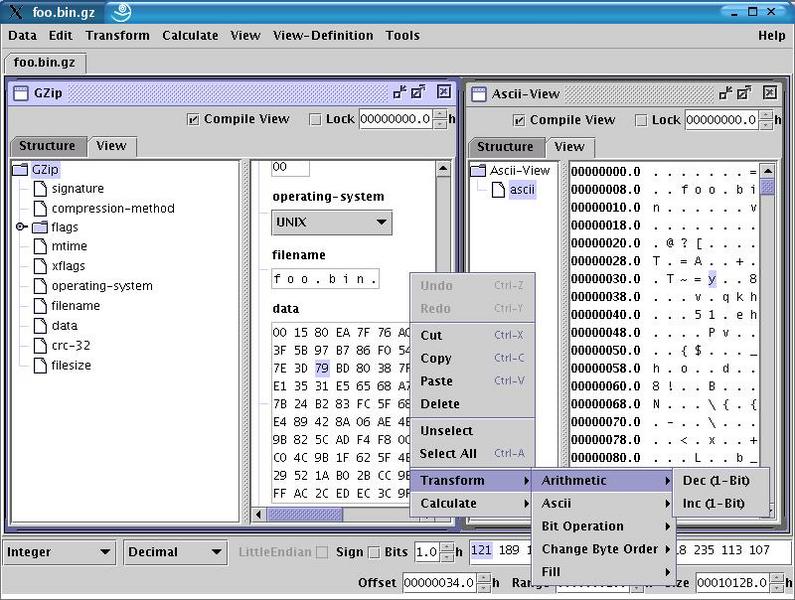Choose Select All in context menu
The width and height of the screenshot is (795, 600).
pyautogui.click(x=472, y=453)
